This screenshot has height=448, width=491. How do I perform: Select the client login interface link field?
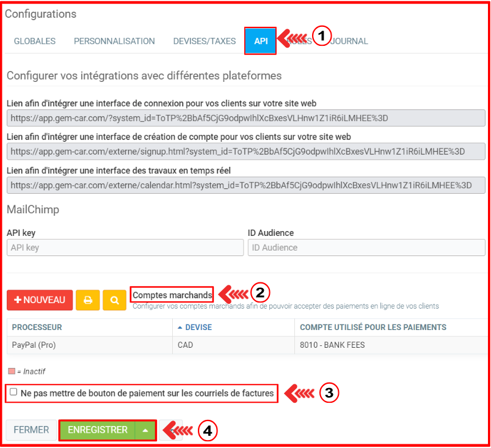point(245,117)
